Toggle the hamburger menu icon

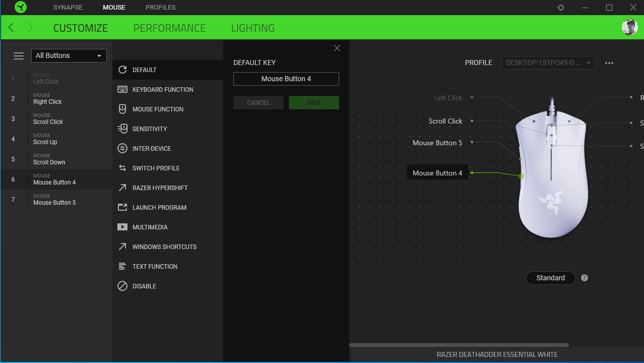(x=19, y=56)
